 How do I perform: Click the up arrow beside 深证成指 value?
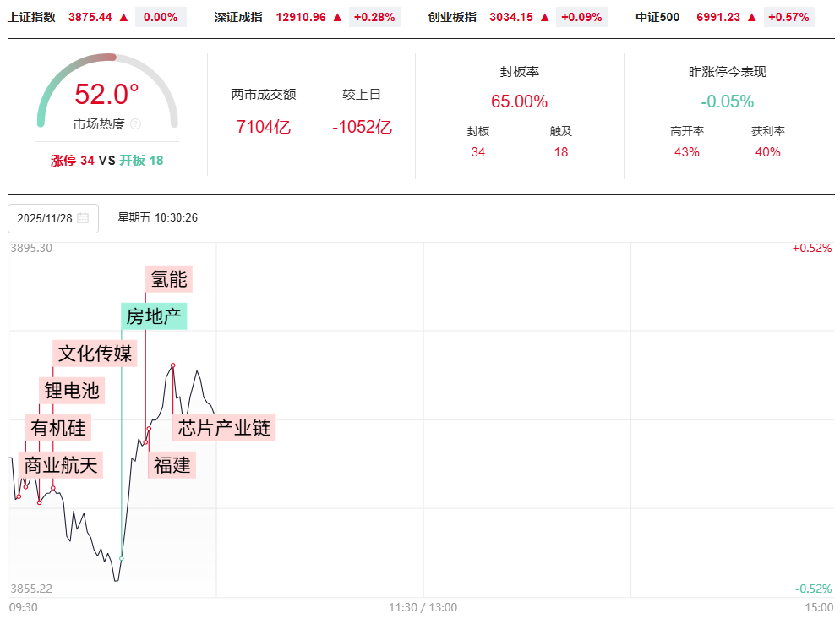338,17
